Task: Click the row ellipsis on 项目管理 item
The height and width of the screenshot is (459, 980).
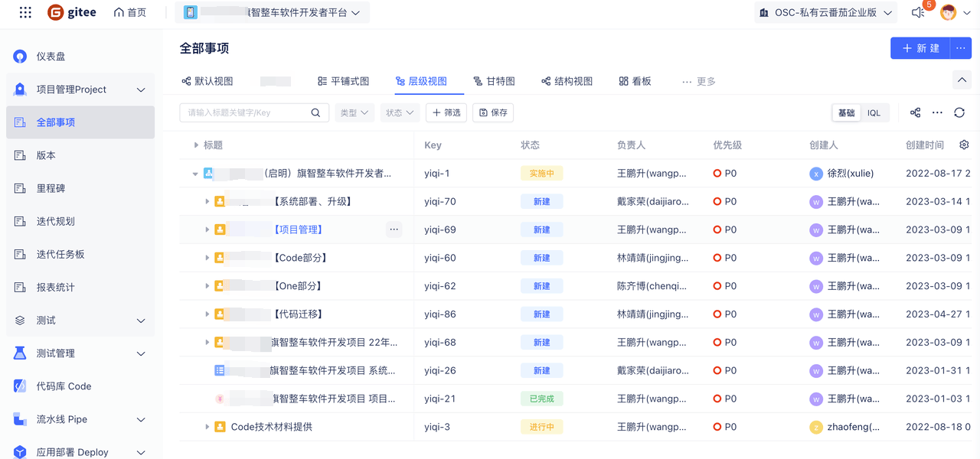Action: (394, 229)
